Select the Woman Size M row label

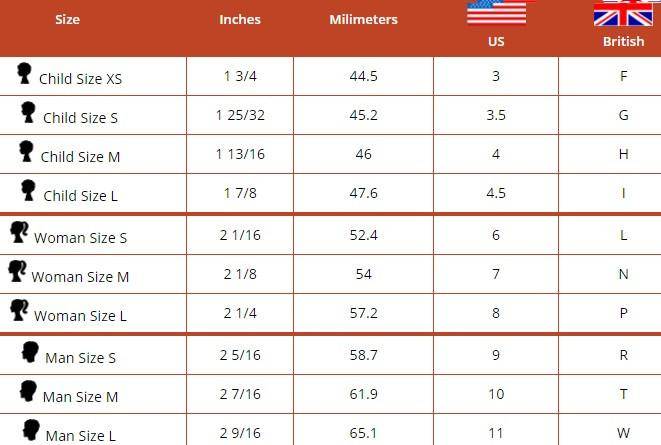(80, 276)
